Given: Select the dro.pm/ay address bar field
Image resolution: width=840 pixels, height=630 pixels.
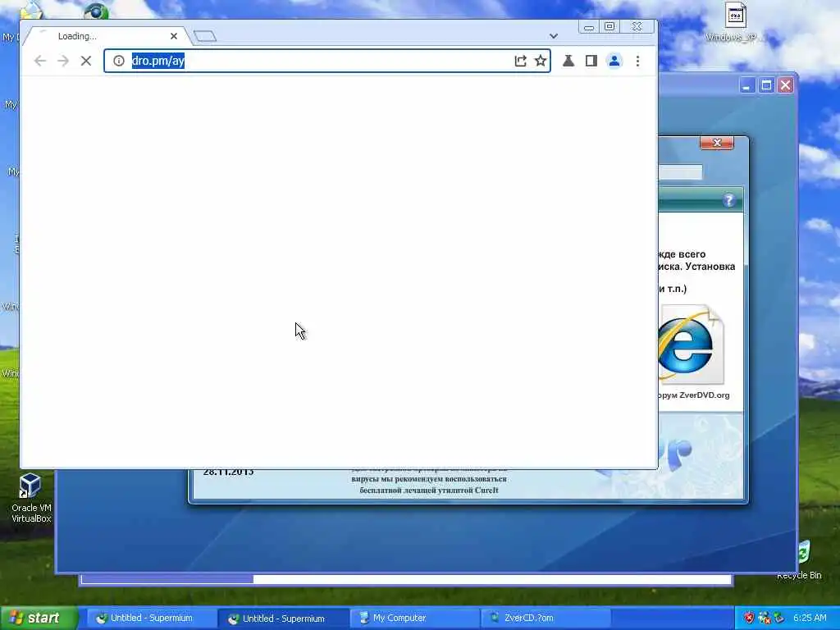Looking at the screenshot, I should click(x=327, y=61).
